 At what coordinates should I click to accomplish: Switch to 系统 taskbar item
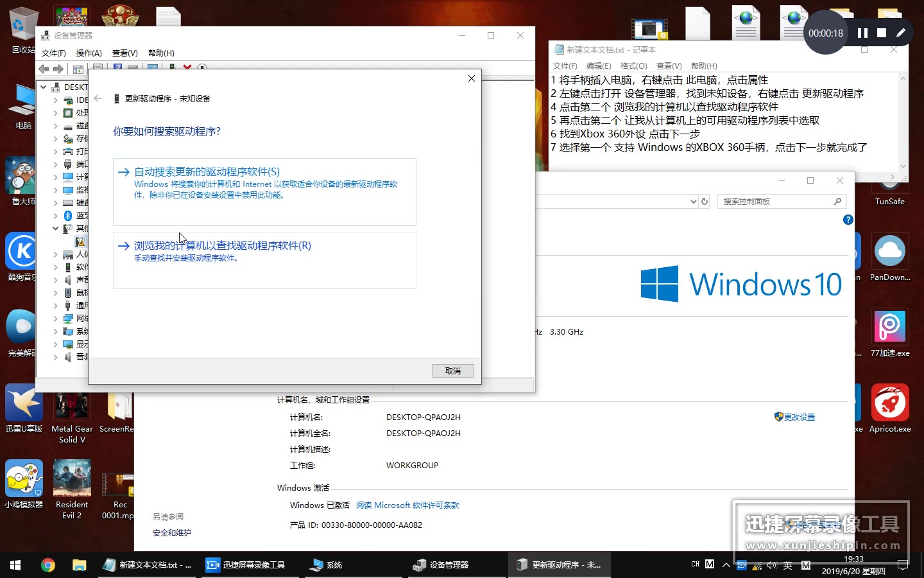click(x=354, y=565)
